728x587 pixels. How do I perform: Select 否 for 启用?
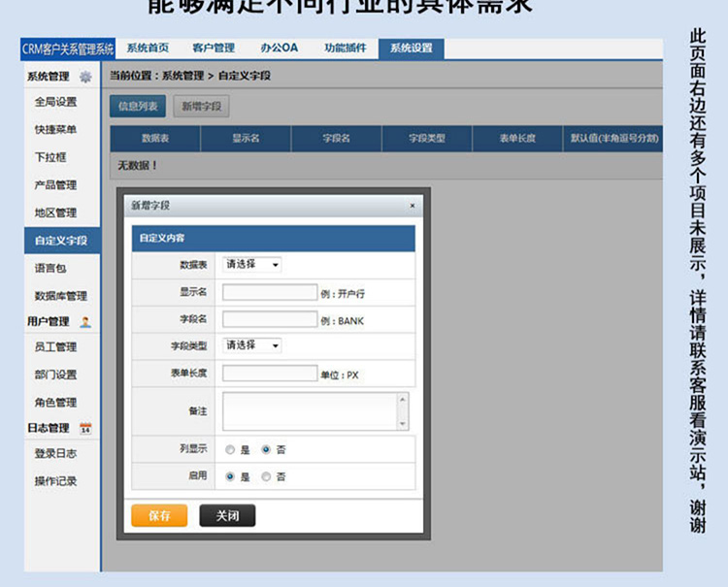(266, 477)
